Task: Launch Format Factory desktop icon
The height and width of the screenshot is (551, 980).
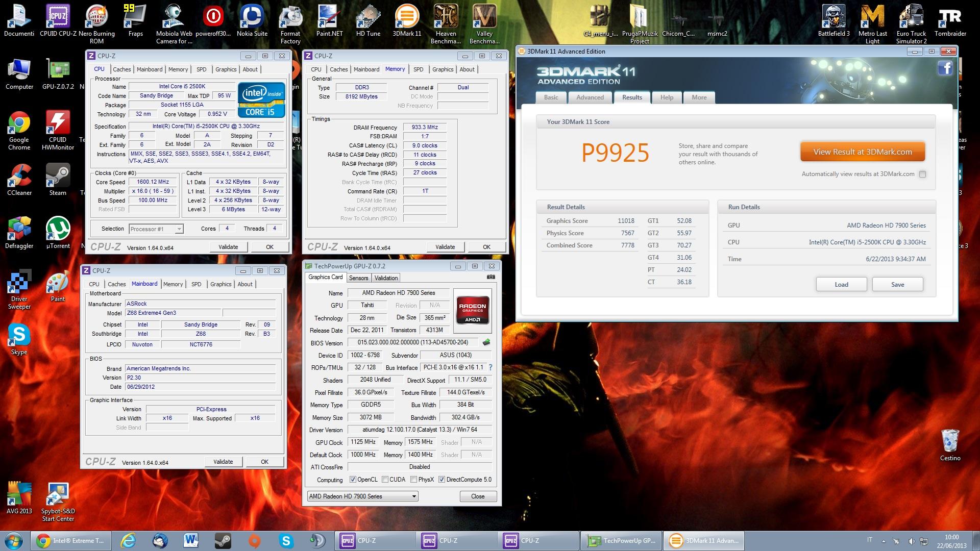Action: coord(290,24)
